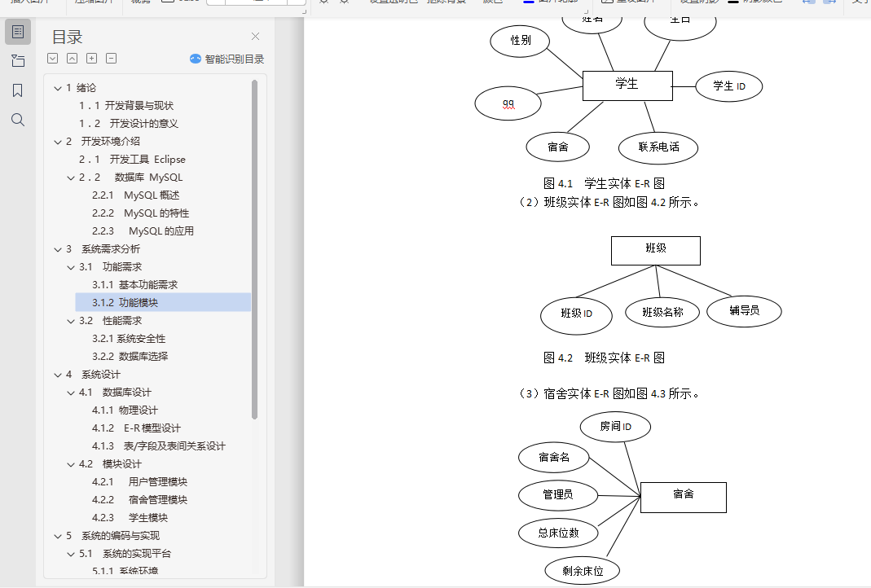Go to '2.2.2 MySQL 的特性' heading

point(140,213)
